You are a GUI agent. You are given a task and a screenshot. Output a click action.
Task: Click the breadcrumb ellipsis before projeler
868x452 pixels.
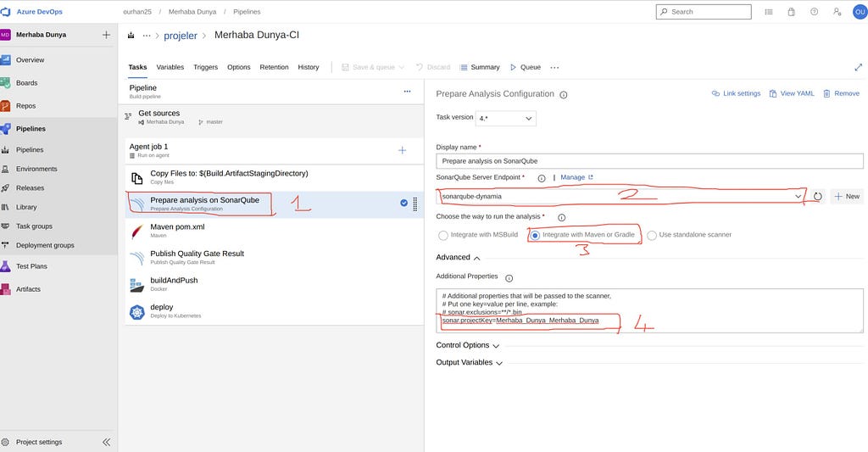(147, 36)
